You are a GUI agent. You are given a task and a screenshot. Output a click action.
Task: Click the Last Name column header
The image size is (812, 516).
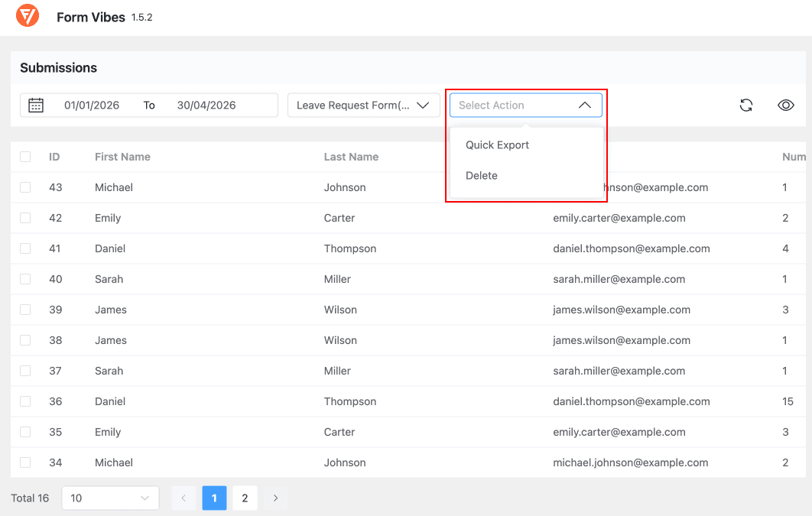tap(351, 157)
